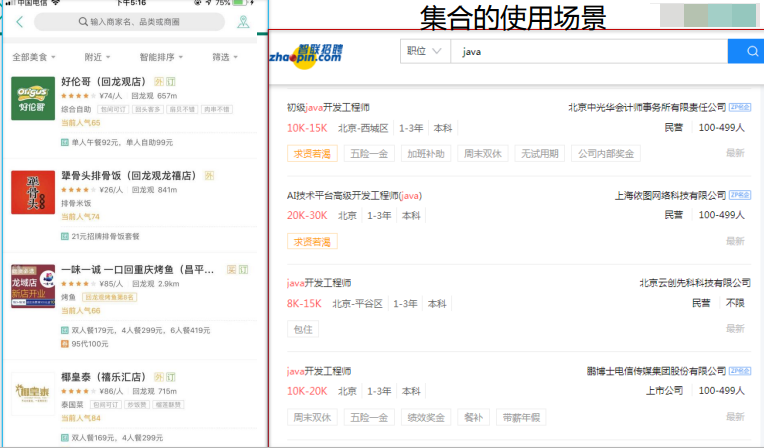764x448 pixels.
Task: Click the 回龙观烤鱼第8名 ranking tag
Action: pos(110,297)
